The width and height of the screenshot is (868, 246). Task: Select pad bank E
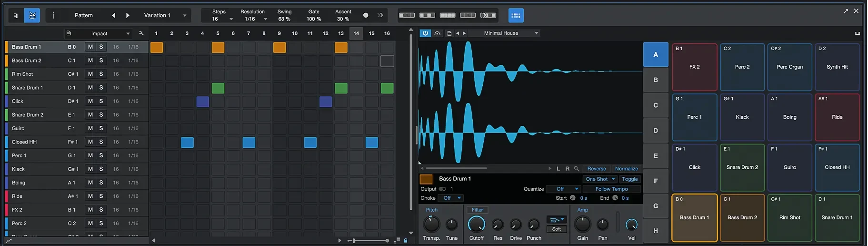click(656, 155)
